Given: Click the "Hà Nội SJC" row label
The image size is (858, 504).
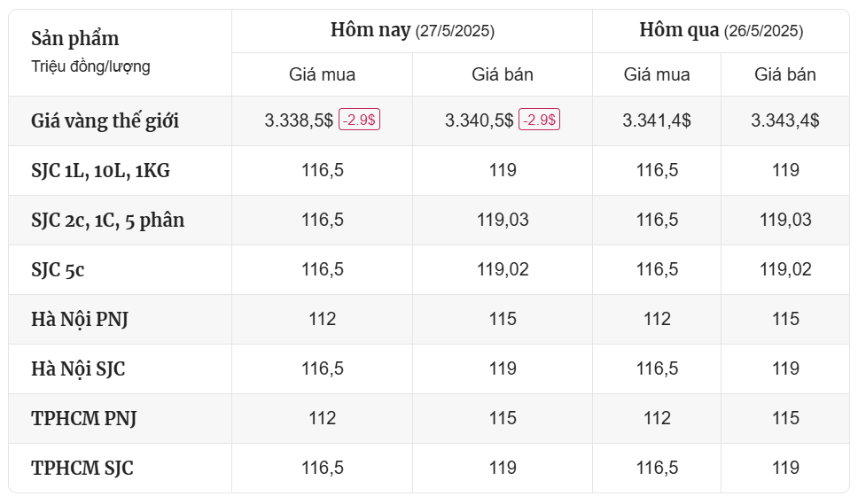Looking at the screenshot, I should coord(78,369).
